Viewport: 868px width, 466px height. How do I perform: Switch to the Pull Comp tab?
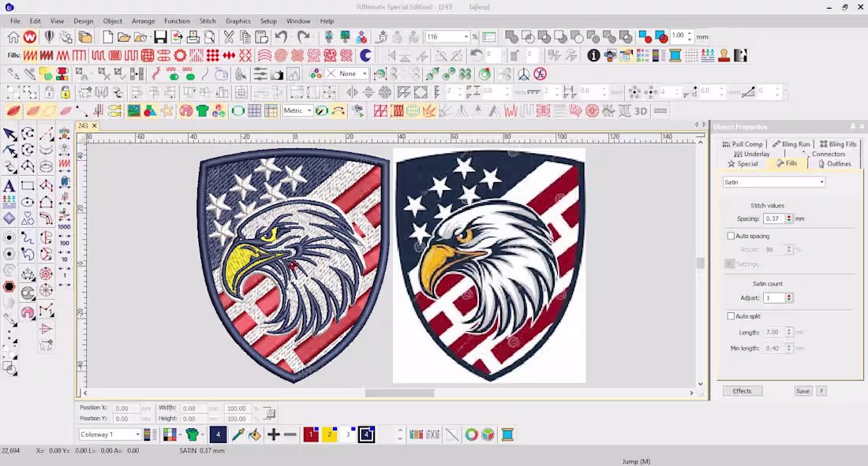[x=743, y=144]
